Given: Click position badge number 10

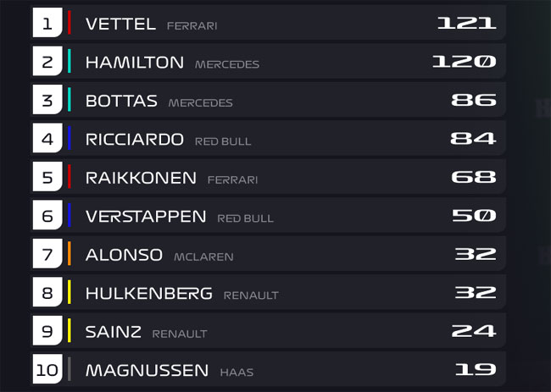Looking at the screenshot, I should pos(47,369).
